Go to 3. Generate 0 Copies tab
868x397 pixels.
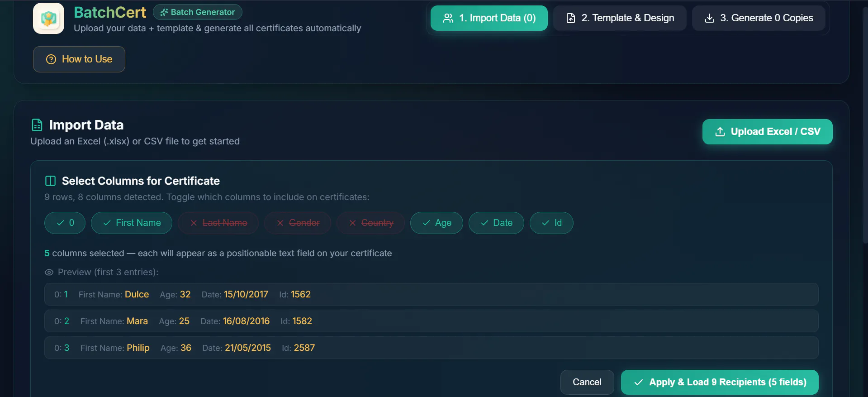click(759, 18)
